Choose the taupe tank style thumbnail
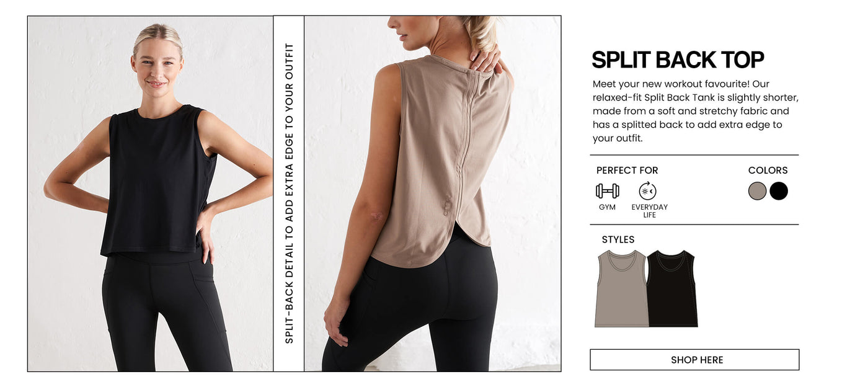 (621, 288)
